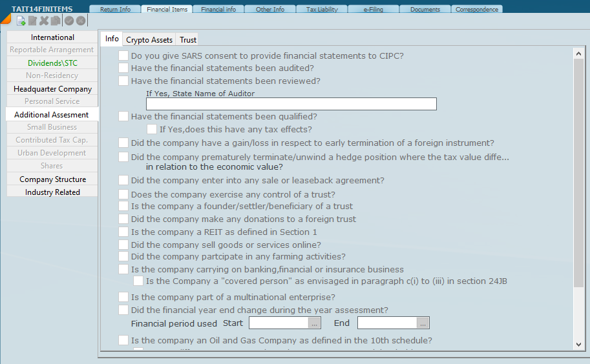Open the Industry Related section
The width and height of the screenshot is (590, 364).
(x=52, y=192)
